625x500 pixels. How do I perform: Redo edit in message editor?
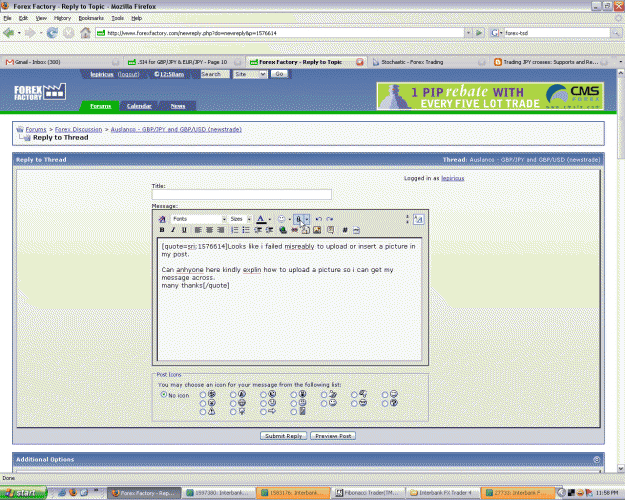point(330,219)
